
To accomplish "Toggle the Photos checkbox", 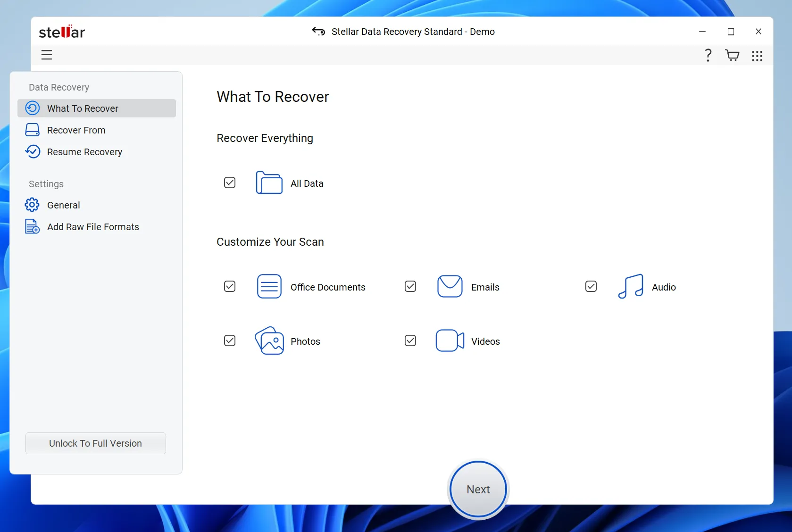I will click(230, 341).
